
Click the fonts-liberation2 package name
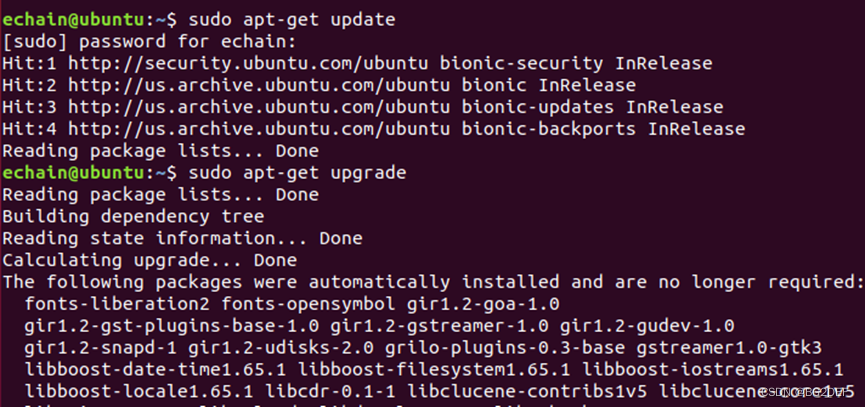point(117,304)
